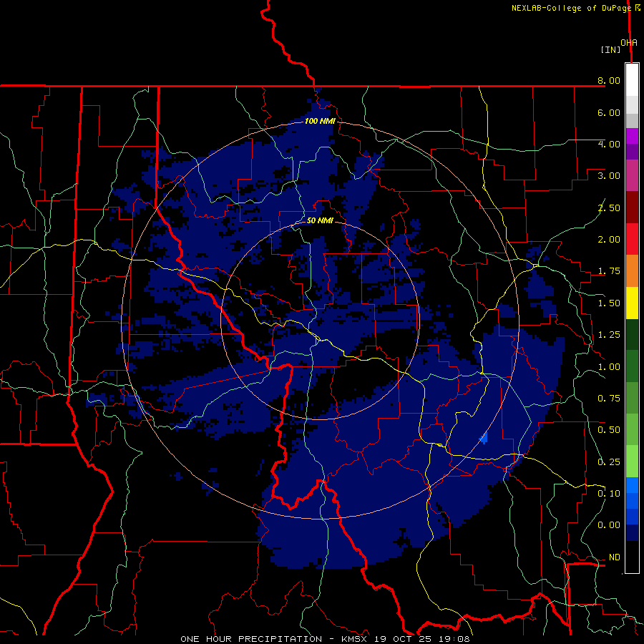Click the dark red swatch in the legend

632,208
